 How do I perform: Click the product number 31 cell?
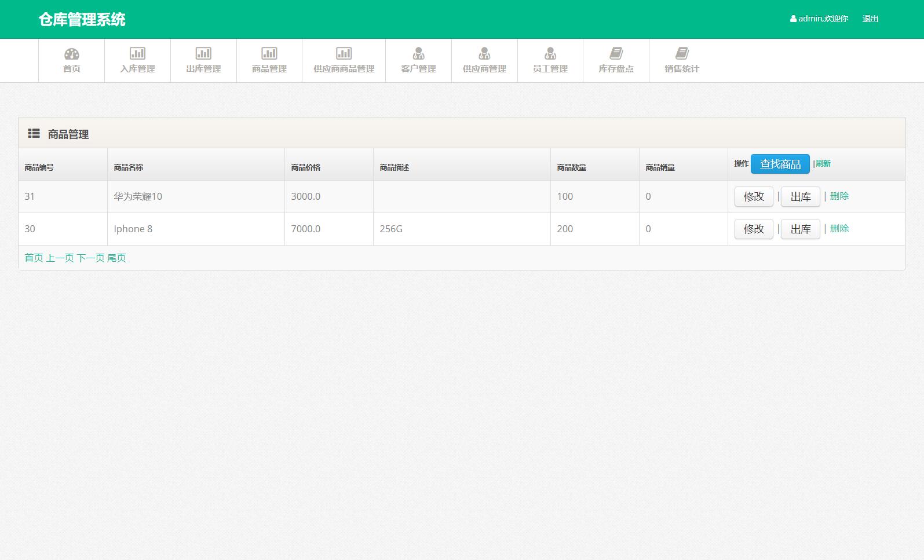tap(63, 196)
